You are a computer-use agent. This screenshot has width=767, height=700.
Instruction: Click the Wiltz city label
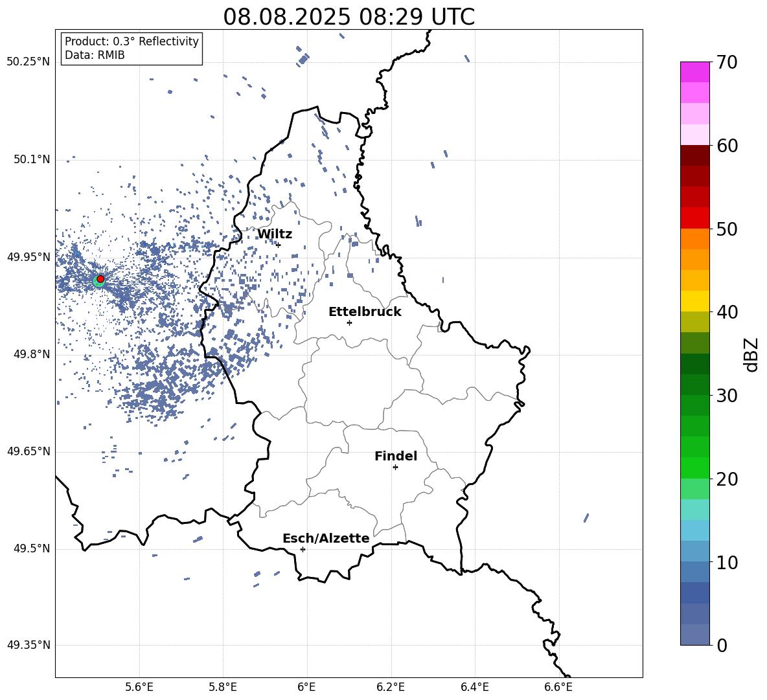coord(275,234)
